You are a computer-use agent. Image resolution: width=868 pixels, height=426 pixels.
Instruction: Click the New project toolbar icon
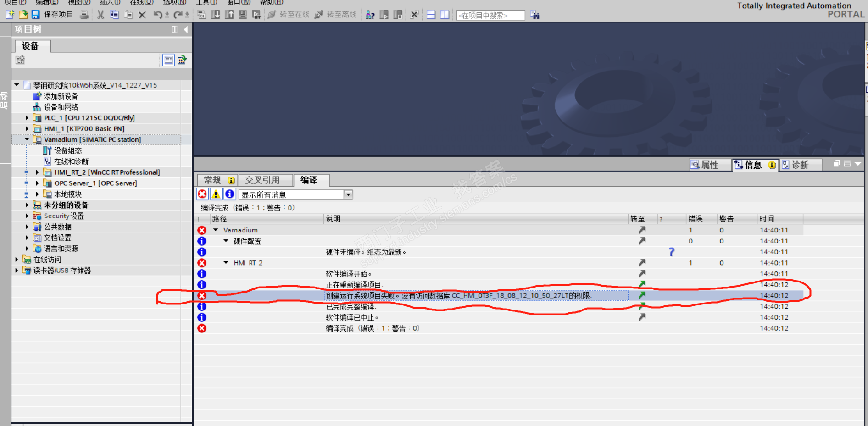click(x=10, y=15)
